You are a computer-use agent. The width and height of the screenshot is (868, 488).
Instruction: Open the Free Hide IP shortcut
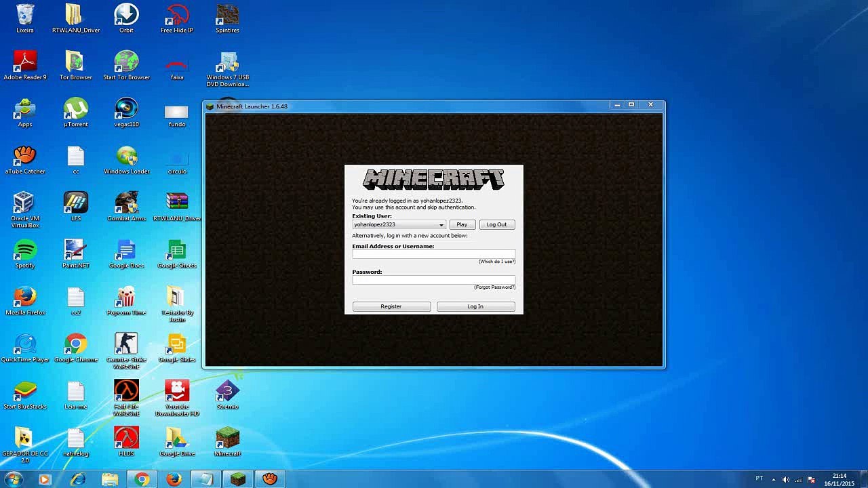pyautogui.click(x=177, y=15)
